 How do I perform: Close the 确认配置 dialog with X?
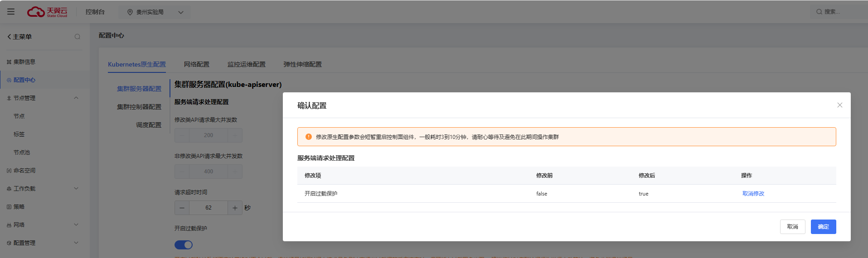(x=839, y=105)
